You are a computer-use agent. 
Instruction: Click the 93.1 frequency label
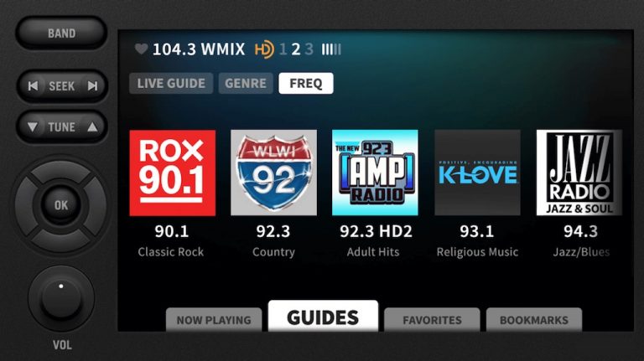[477, 231]
